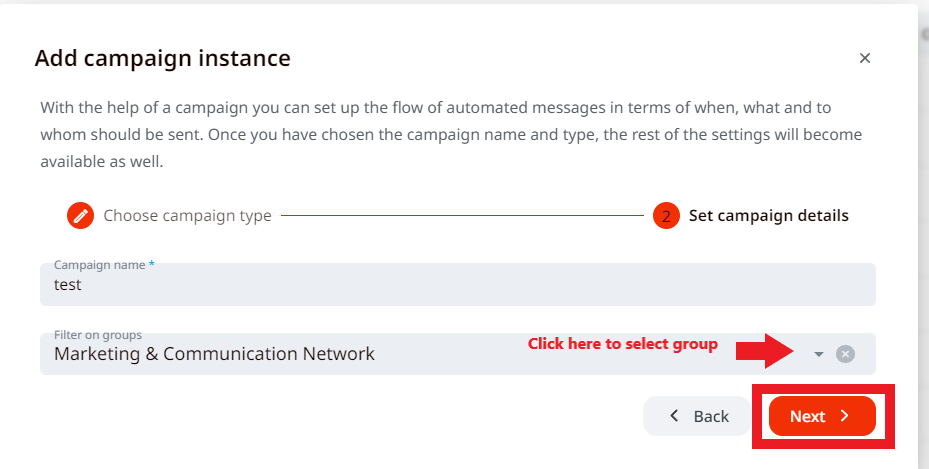Select the Set campaign details step label
This screenshot has height=469, width=929.
coord(768,215)
